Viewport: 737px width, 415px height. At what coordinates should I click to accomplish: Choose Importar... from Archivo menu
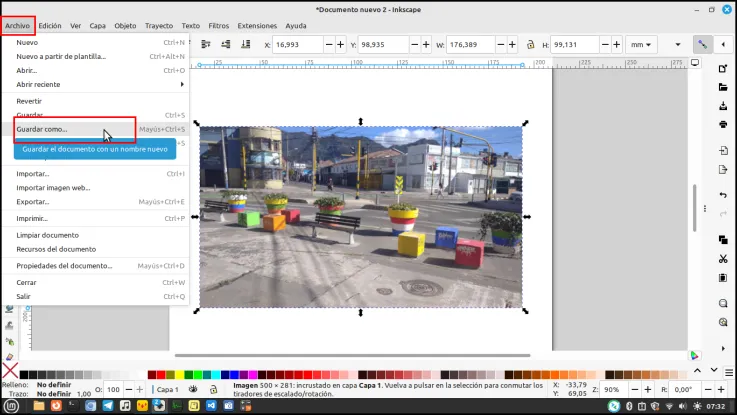tap(96, 174)
